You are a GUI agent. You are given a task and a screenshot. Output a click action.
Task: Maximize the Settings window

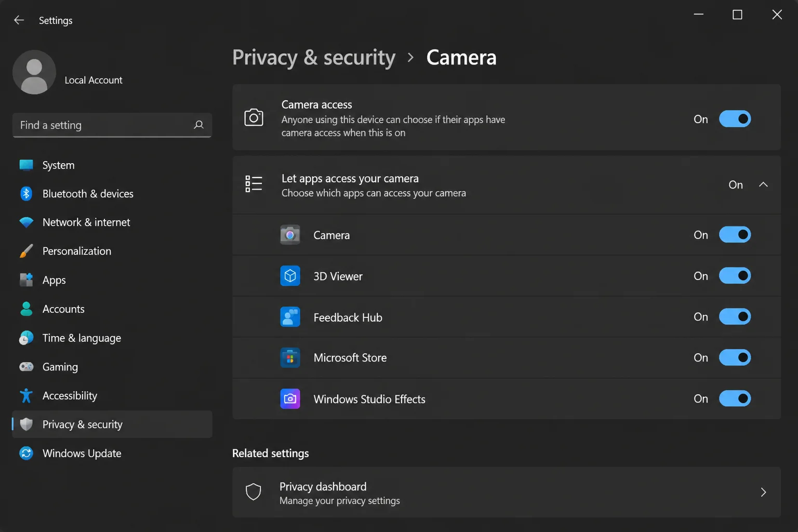pyautogui.click(x=737, y=15)
